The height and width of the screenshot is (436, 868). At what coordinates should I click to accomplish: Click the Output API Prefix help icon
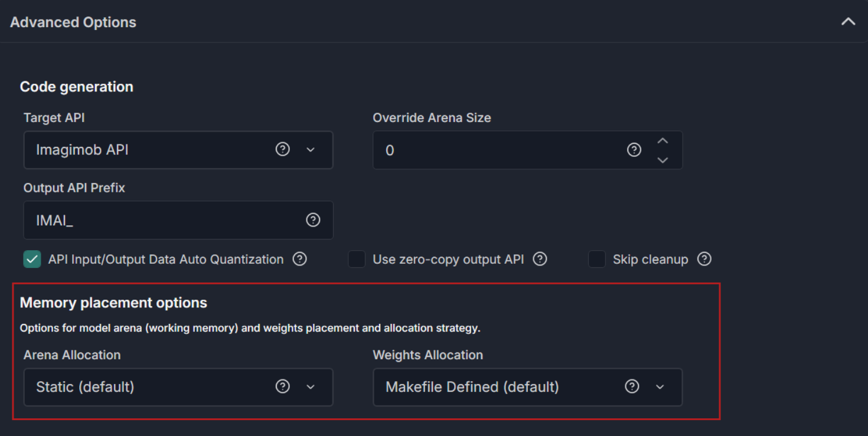[x=313, y=220]
